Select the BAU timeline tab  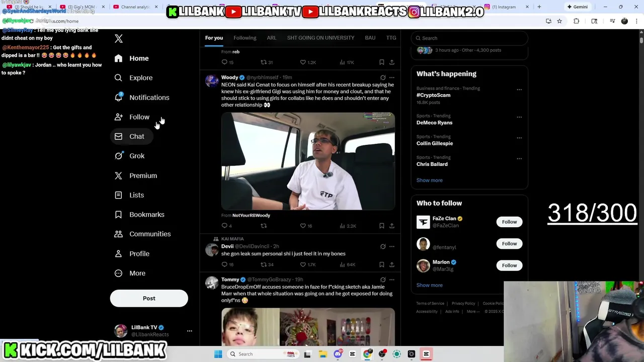(370, 38)
